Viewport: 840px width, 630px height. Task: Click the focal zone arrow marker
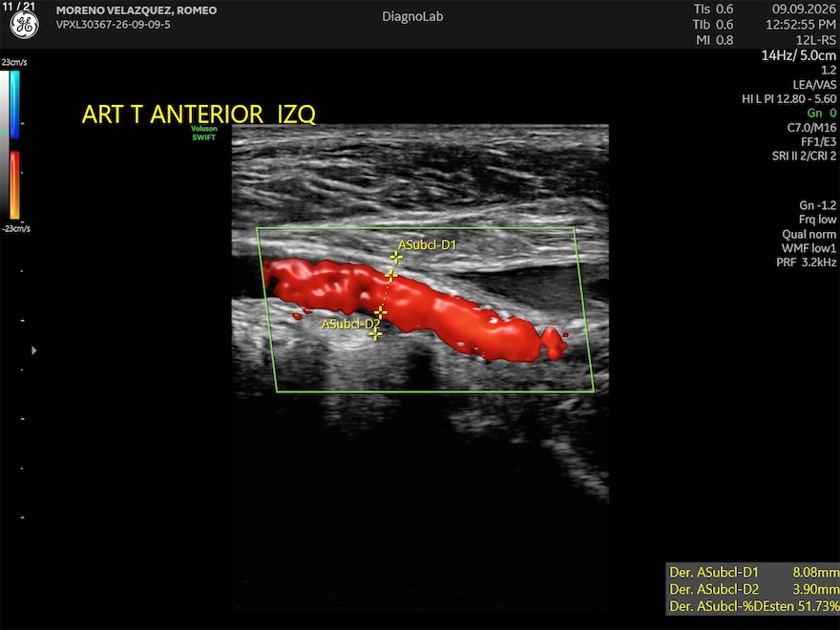tap(33, 350)
